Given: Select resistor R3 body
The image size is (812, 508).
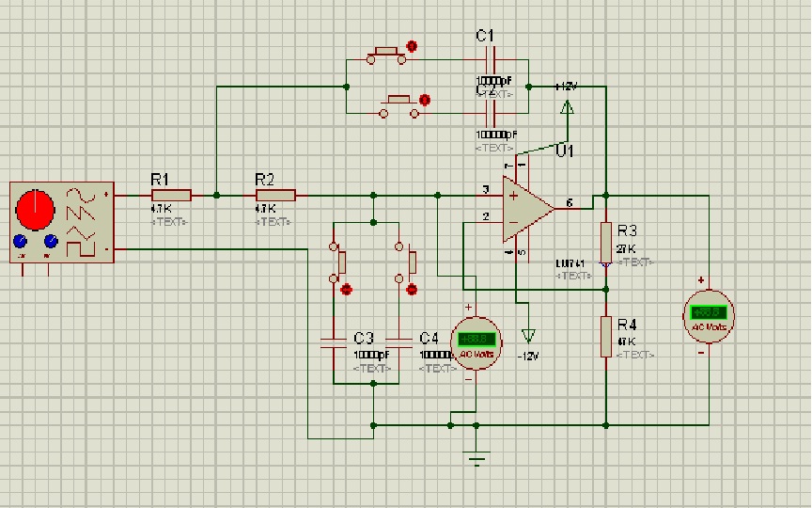Looking at the screenshot, I should point(606,243).
